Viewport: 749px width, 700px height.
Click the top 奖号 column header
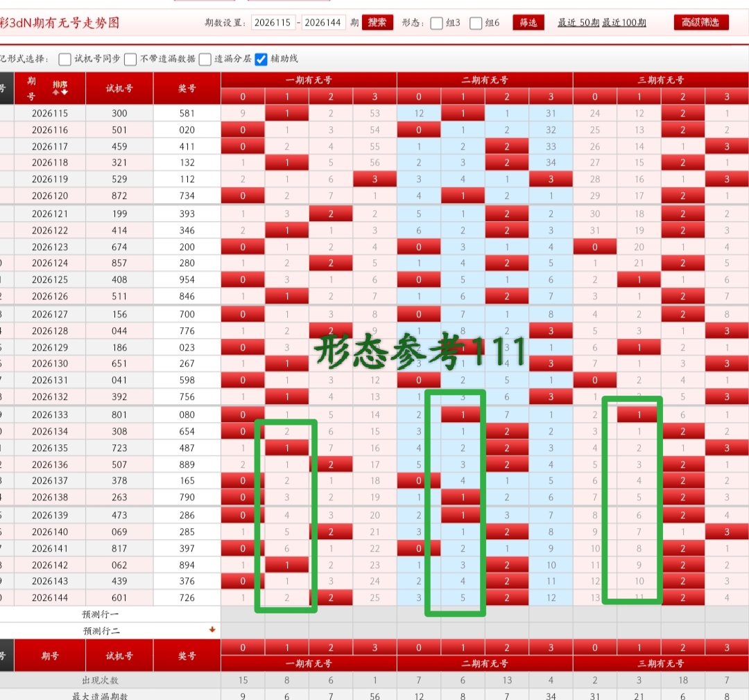(187, 88)
